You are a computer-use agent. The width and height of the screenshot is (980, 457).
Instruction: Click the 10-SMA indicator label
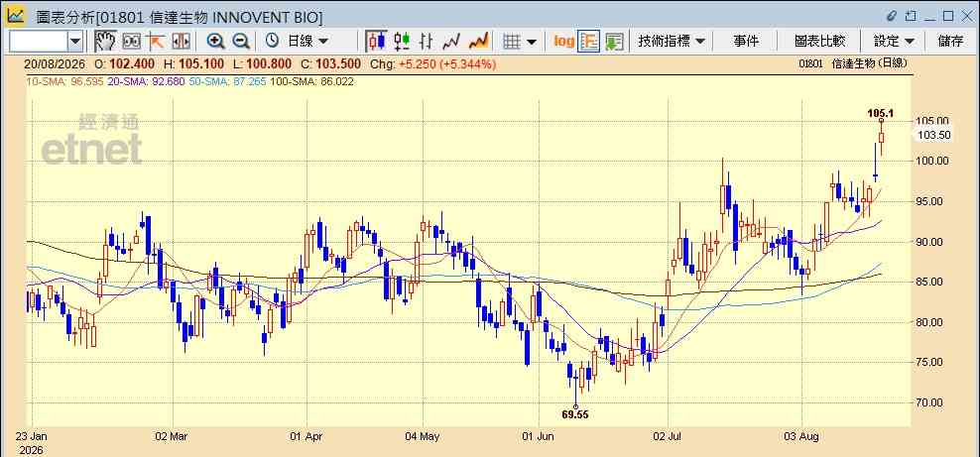click(64, 81)
